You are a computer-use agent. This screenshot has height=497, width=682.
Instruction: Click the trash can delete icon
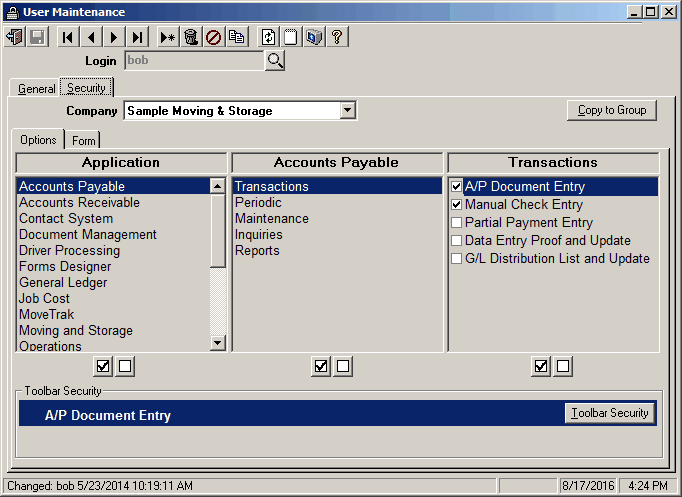191,37
